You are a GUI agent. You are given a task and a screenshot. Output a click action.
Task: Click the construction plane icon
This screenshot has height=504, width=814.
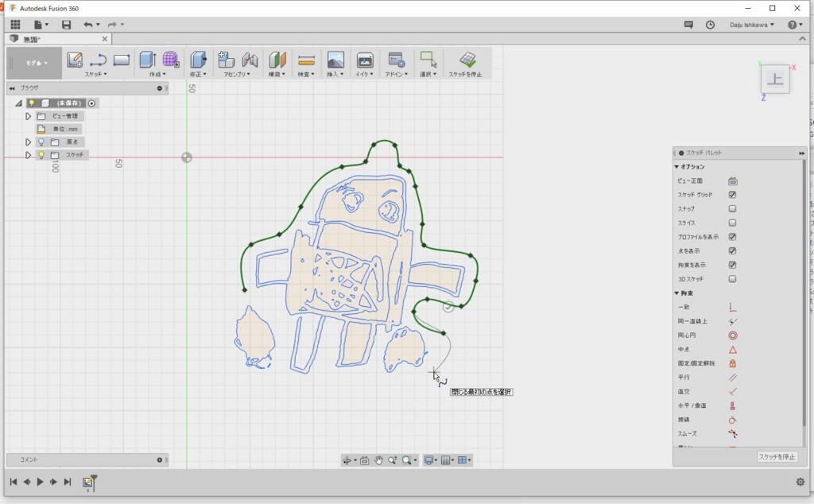point(277,60)
